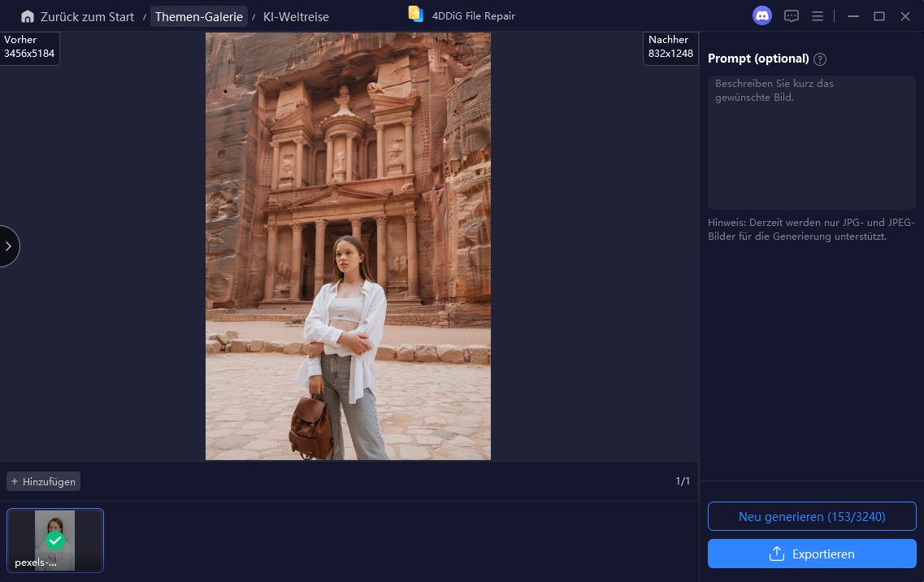924x582 pixels.
Task: Select the pexels image thumbnail
Action: click(55, 541)
